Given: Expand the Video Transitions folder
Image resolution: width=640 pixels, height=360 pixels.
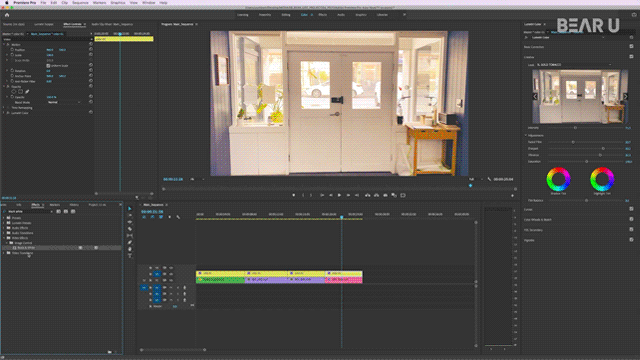Looking at the screenshot, I should point(4,253).
